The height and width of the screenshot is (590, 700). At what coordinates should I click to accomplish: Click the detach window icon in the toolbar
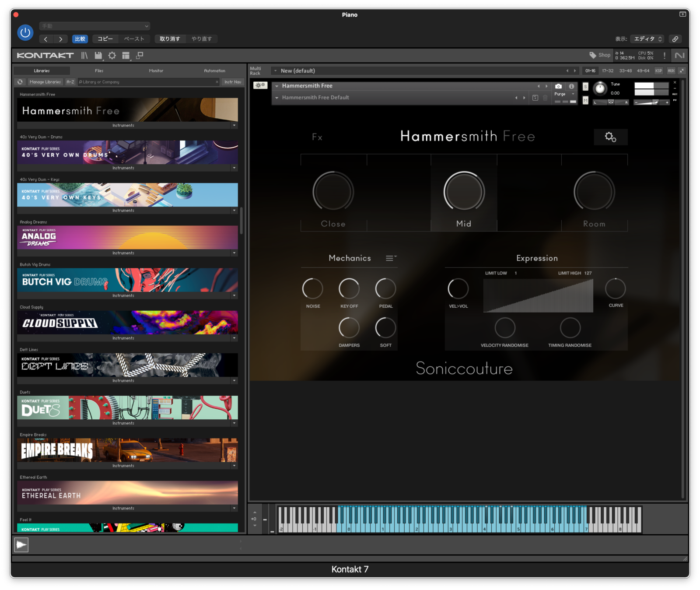click(x=140, y=55)
